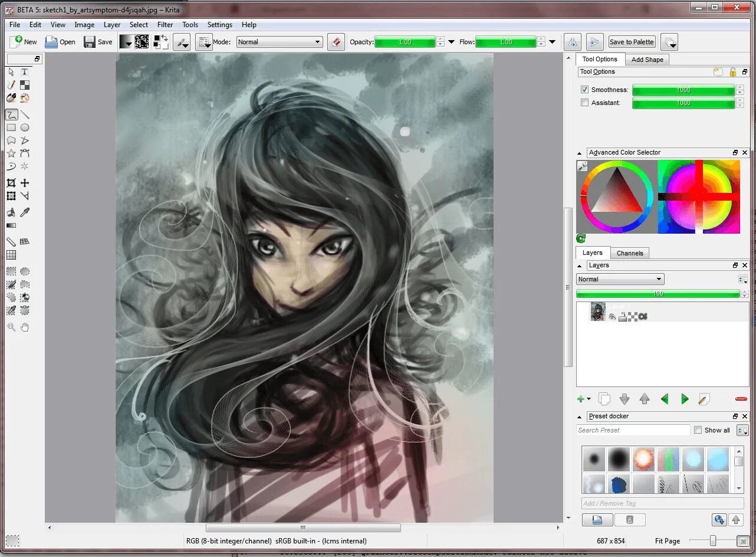
Task: Select the star shape tool
Action: pos(11,153)
